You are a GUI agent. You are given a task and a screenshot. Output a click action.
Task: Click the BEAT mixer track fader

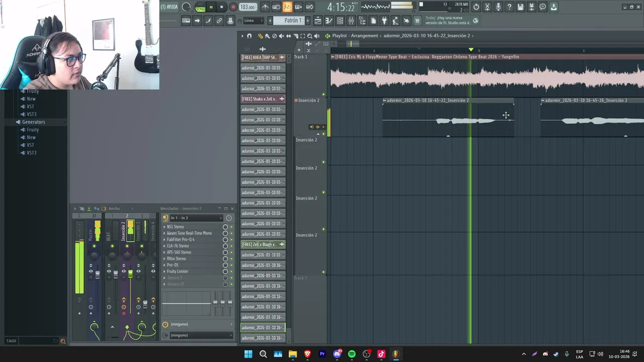click(x=116, y=275)
